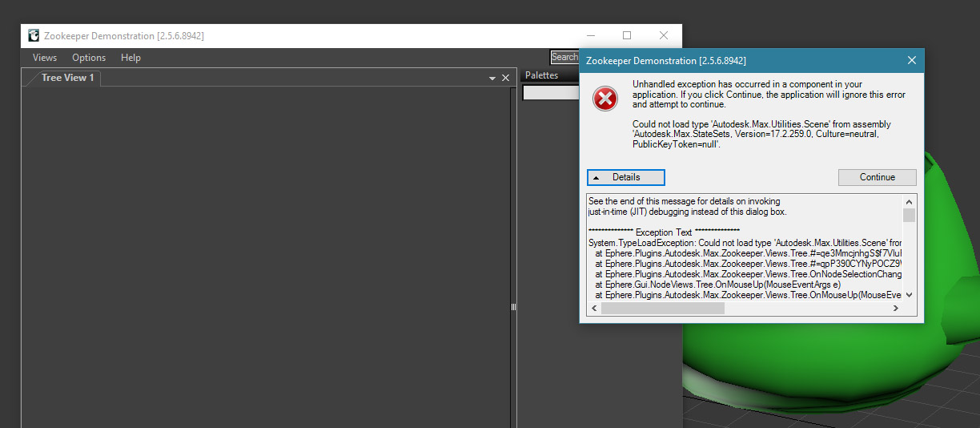Click scroll-left arrow of exception text box
Viewport: 980px width, 428px height.
593,309
